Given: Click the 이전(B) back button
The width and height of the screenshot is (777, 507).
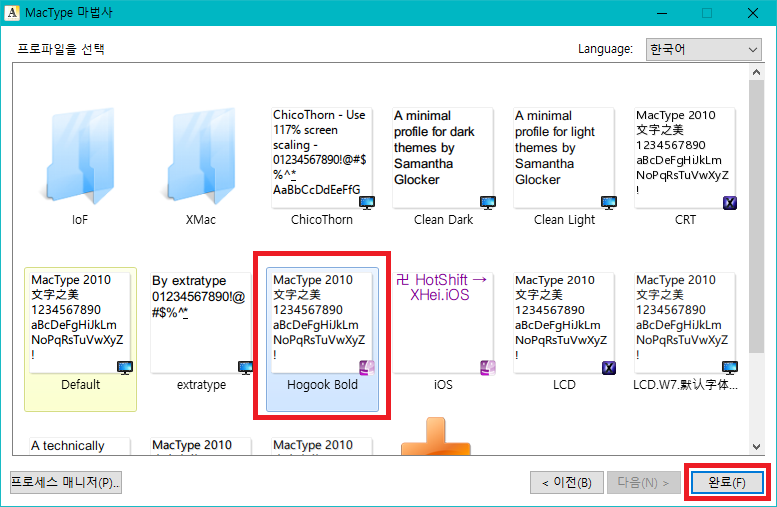Looking at the screenshot, I should tap(567, 482).
